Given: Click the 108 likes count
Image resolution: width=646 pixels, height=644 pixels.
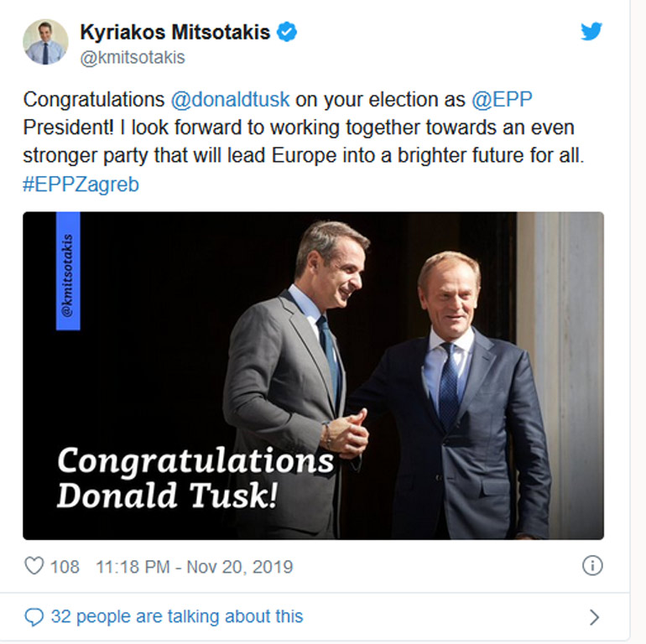Looking at the screenshot, I should (x=65, y=567).
